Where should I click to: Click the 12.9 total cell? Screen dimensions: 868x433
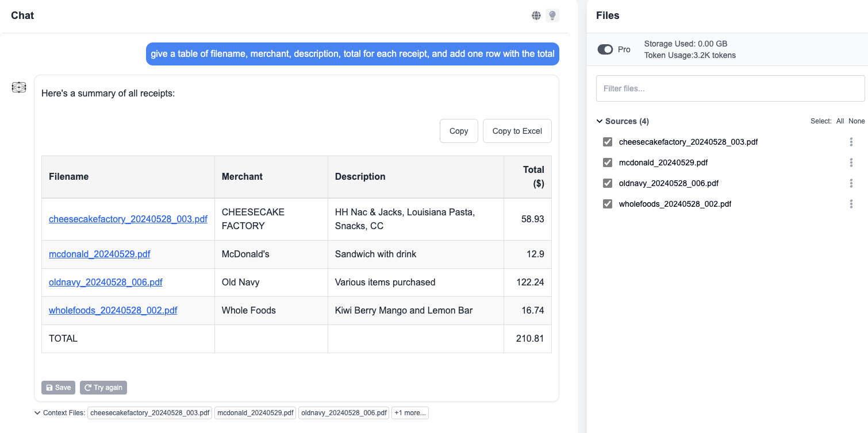tap(528, 254)
